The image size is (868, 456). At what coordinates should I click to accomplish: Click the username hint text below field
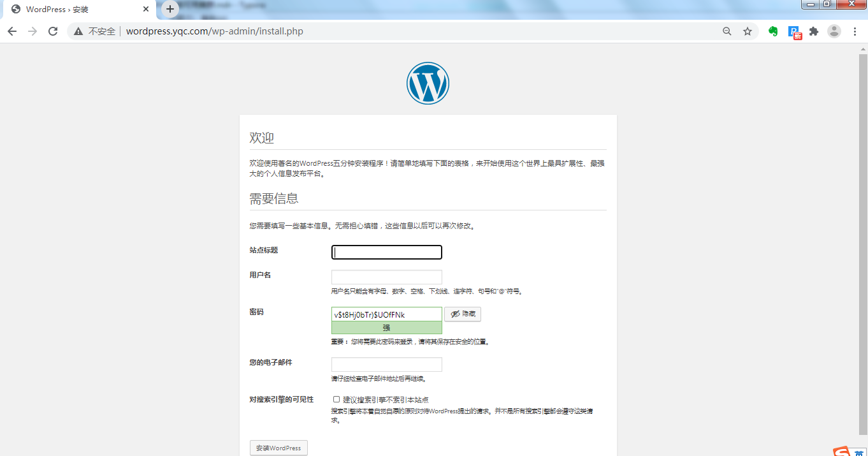[x=427, y=291]
